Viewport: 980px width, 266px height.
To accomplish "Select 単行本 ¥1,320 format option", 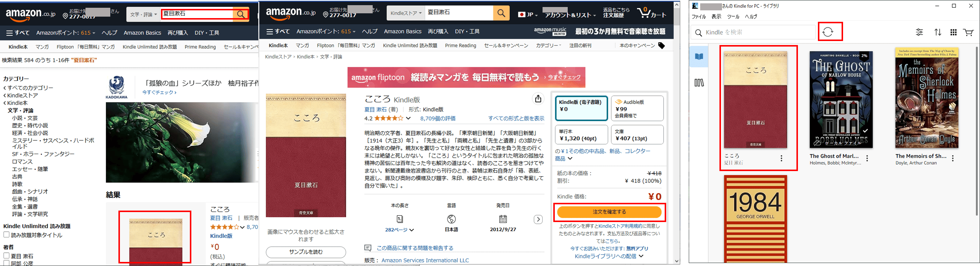I will [x=581, y=135].
